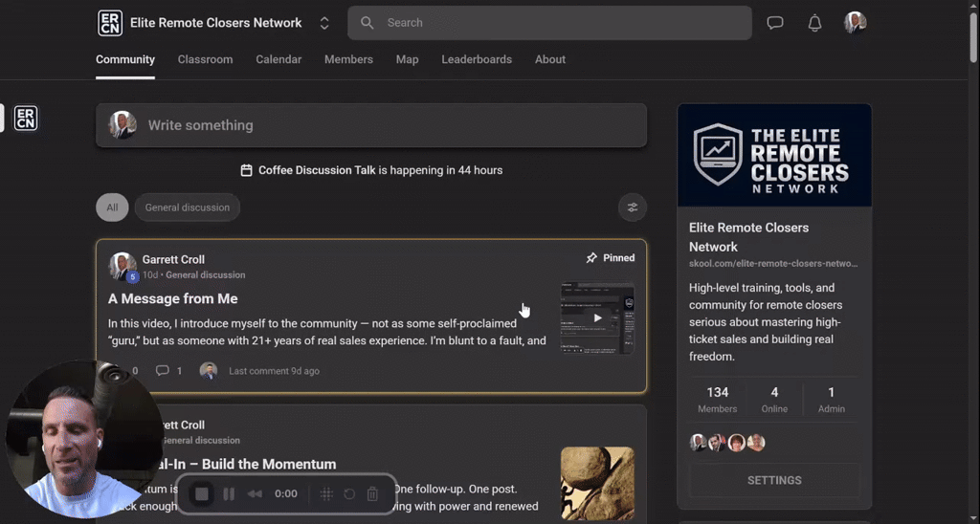Select the ERCN group icon in sidebar
The height and width of the screenshot is (524, 980).
(26, 118)
